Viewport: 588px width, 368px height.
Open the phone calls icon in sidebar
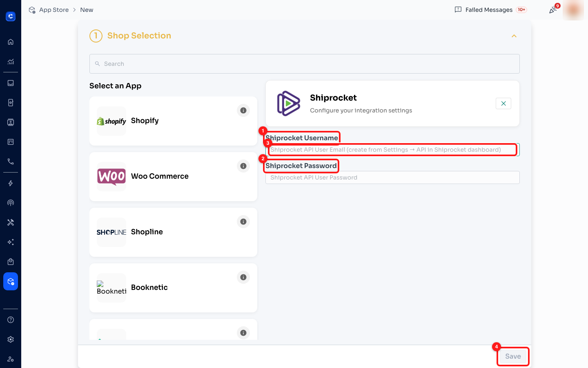click(x=11, y=162)
